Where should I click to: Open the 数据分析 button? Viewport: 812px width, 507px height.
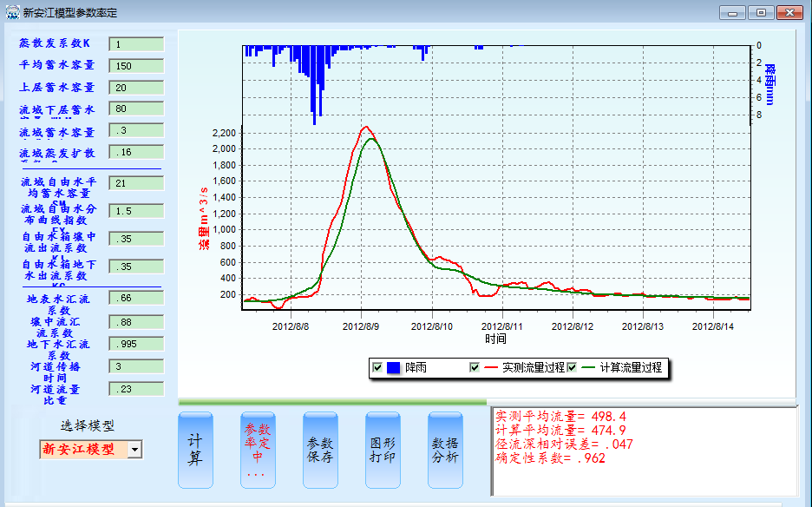click(x=445, y=449)
